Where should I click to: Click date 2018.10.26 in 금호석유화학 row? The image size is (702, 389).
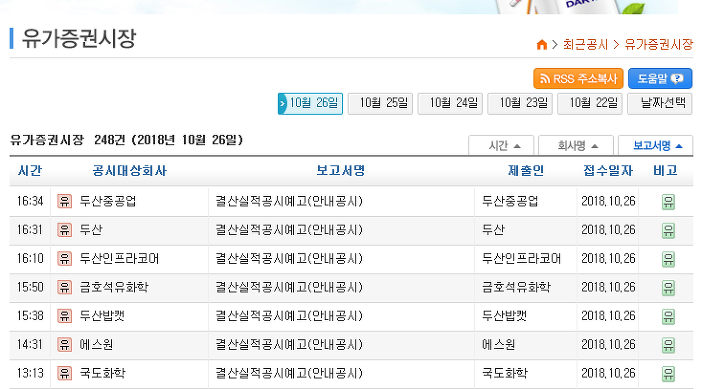[x=608, y=287]
